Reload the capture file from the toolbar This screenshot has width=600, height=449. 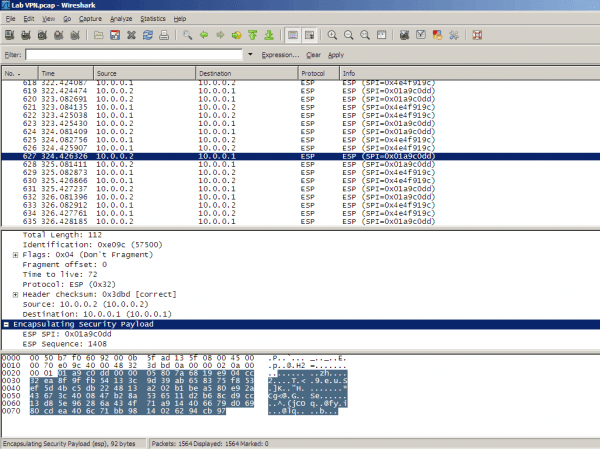(x=147, y=35)
